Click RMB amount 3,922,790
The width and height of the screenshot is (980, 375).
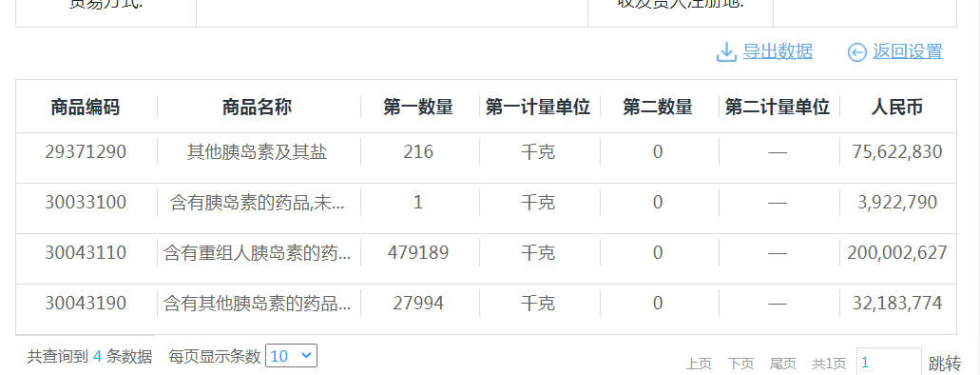point(897,202)
